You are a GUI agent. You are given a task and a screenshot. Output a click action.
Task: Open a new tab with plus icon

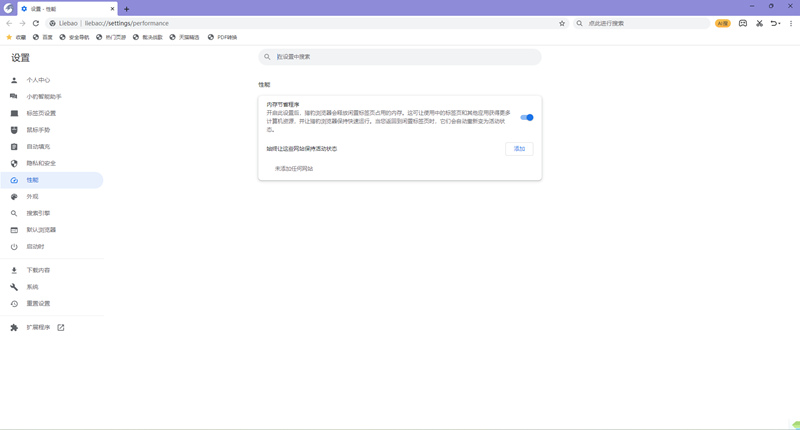point(127,9)
